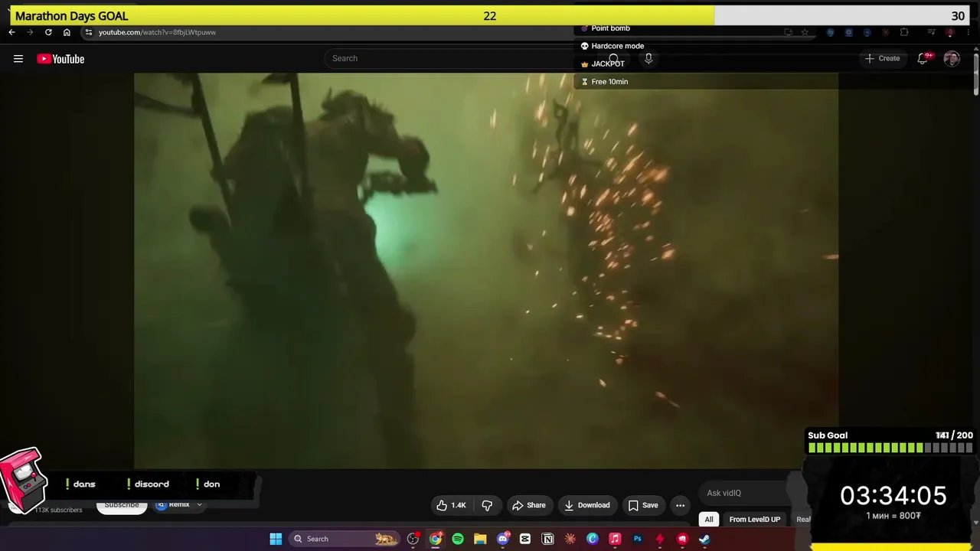Image resolution: width=980 pixels, height=551 pixels.
Task: Go to the YouTube home logo
Action: [60, 59]
